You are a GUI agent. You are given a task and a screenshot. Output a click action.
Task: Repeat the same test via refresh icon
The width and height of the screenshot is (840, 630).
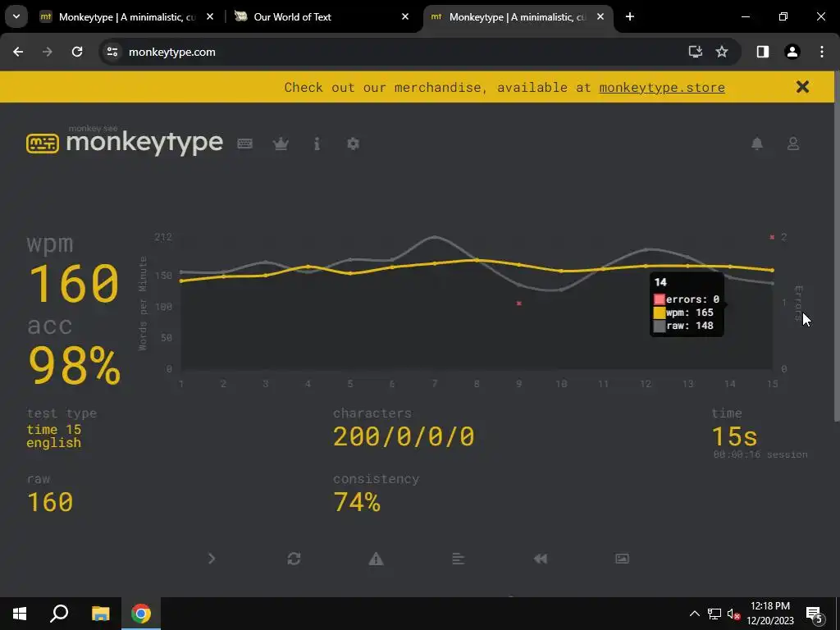(294, 559)
